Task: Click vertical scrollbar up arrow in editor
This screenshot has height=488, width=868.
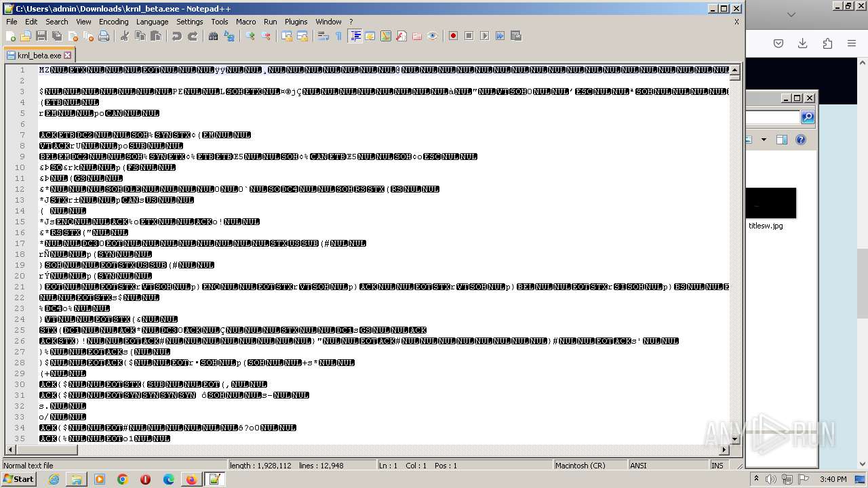Action: tap(734, 70)
